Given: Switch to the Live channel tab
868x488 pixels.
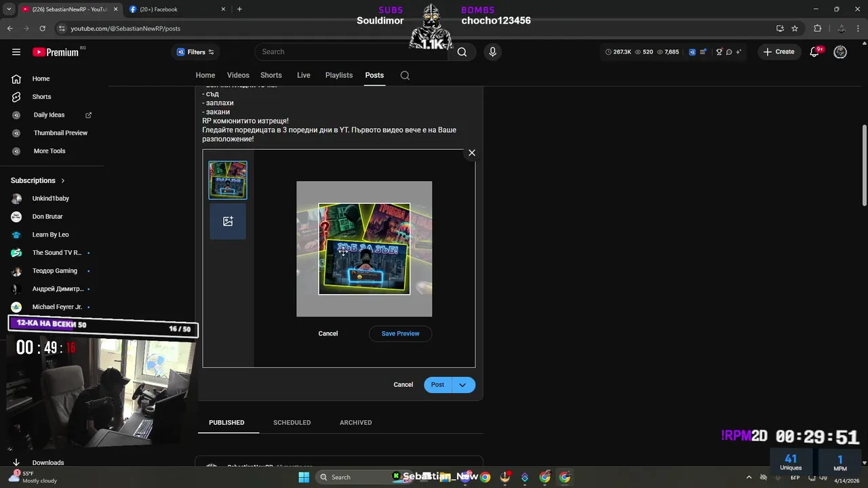Looking at the screenshot, I should 304,75.
